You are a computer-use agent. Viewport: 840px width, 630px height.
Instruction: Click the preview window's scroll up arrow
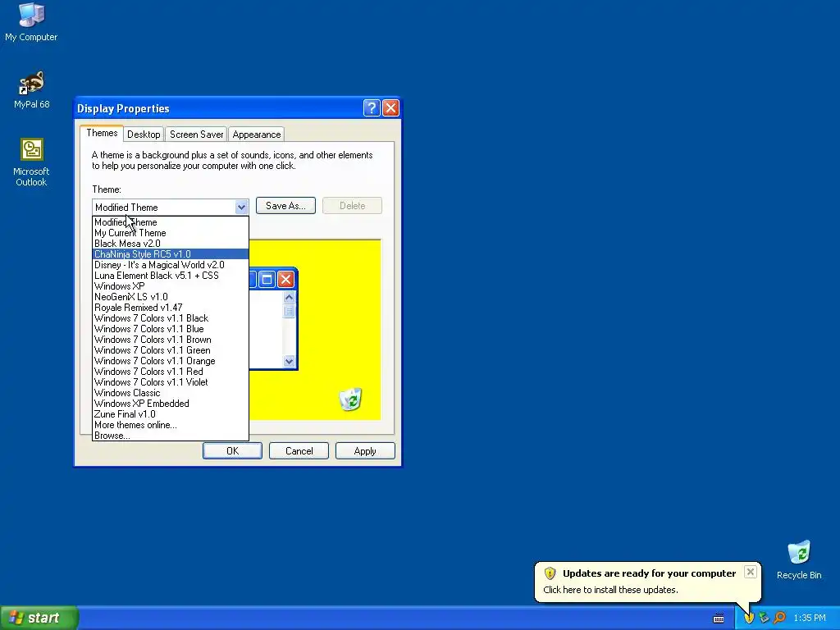click(x=290, y=297)
